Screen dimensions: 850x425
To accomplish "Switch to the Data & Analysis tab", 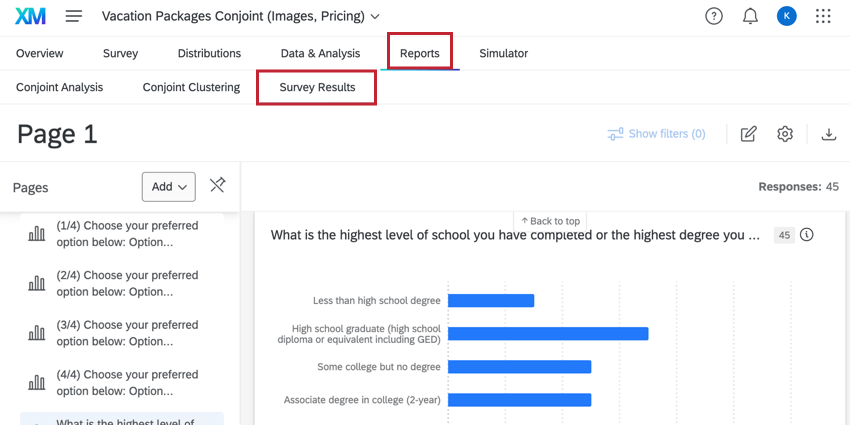I will coord(320,53).
